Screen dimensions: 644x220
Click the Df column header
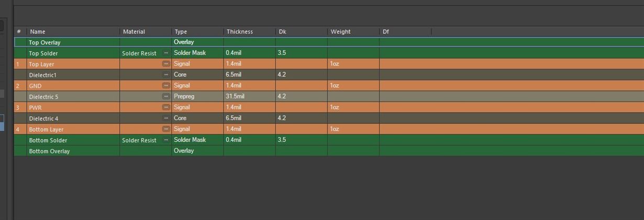[x=405, y=32]
